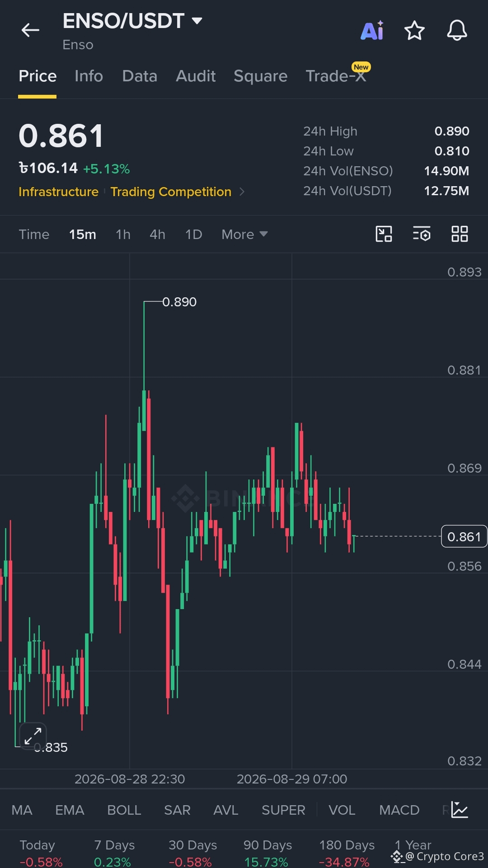Select the 1D interval

point(193,235)
